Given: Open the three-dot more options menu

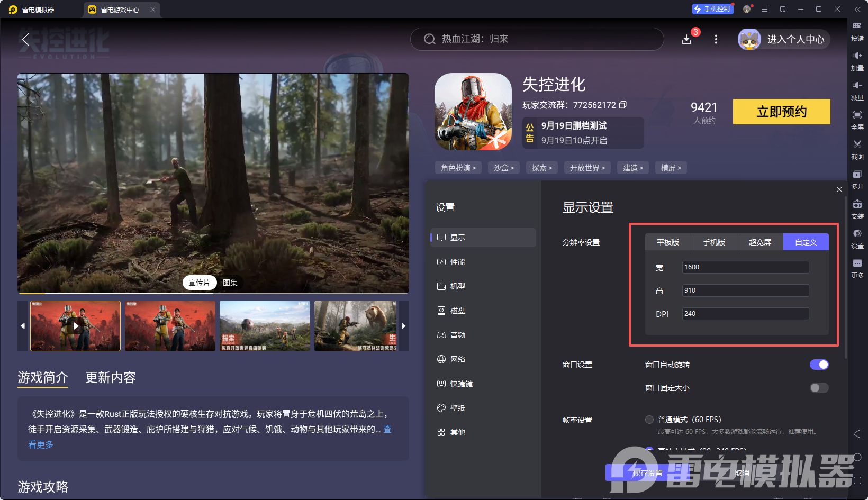Looking at the screenshot, I should tap(716, 39).
